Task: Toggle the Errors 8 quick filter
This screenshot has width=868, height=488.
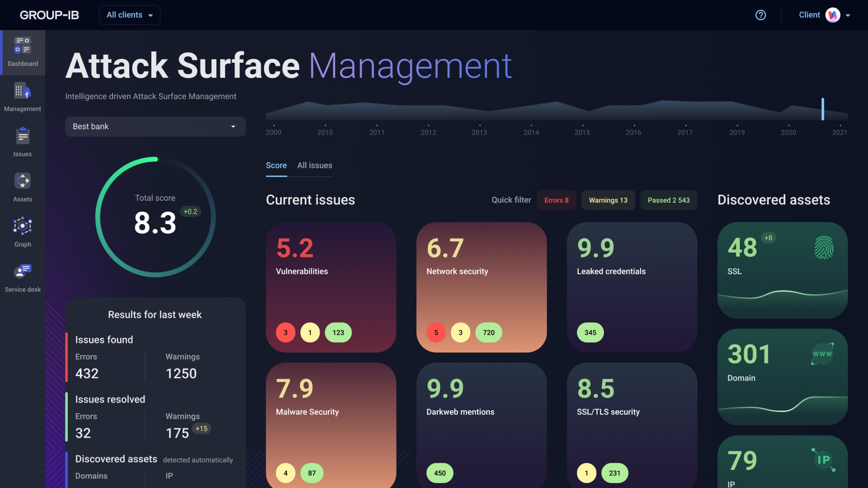Action: coord(556,200)
